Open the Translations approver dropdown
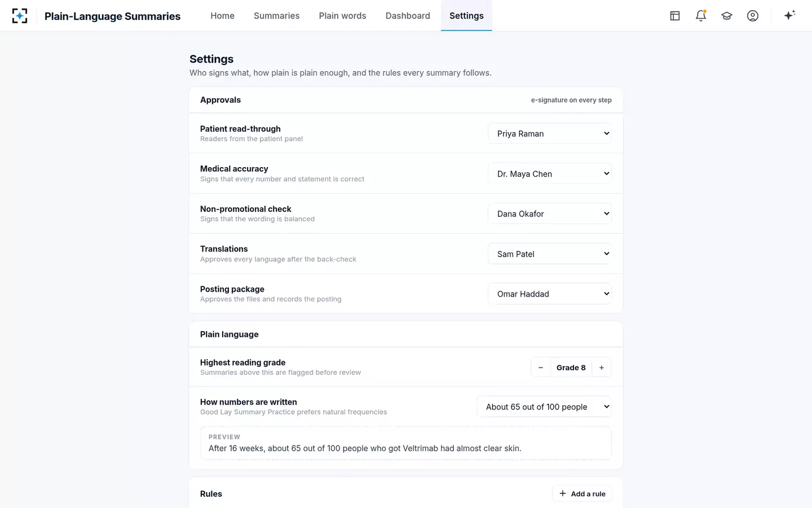The height and width of the screenshot is (508, 812). tap(550, 254)
